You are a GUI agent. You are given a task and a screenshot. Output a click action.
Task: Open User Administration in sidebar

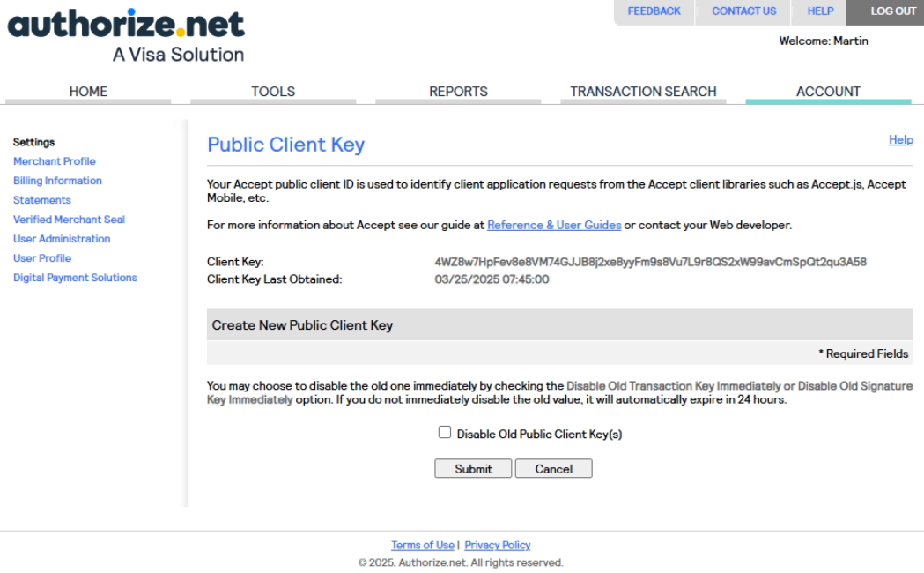coord(62,239)
